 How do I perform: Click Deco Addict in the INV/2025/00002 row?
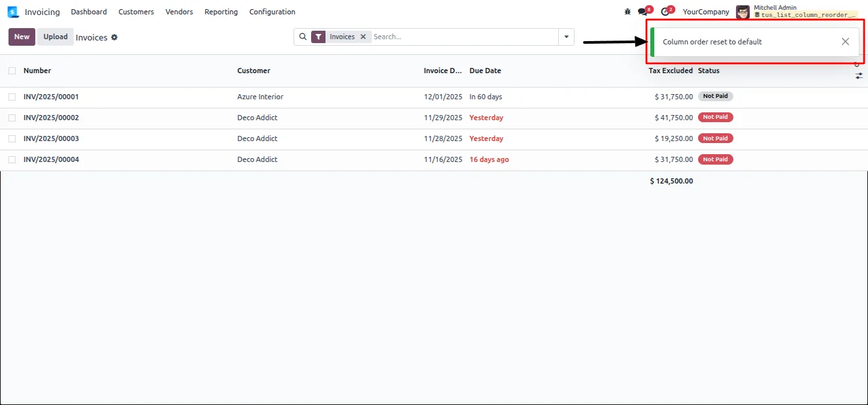click(258, 118)
